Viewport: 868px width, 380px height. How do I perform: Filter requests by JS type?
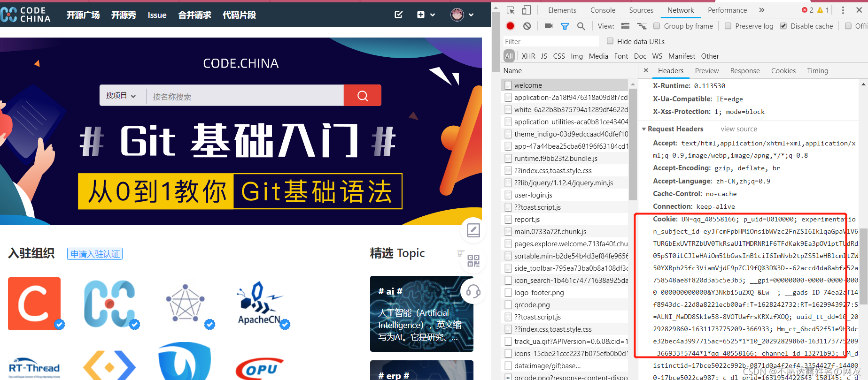click(x=544, y=56)
